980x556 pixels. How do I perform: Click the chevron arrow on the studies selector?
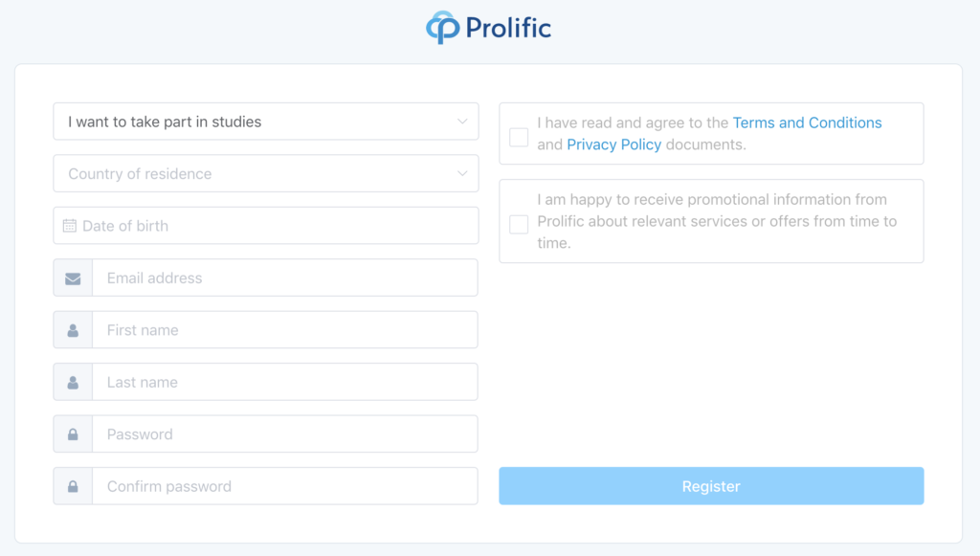462,122
